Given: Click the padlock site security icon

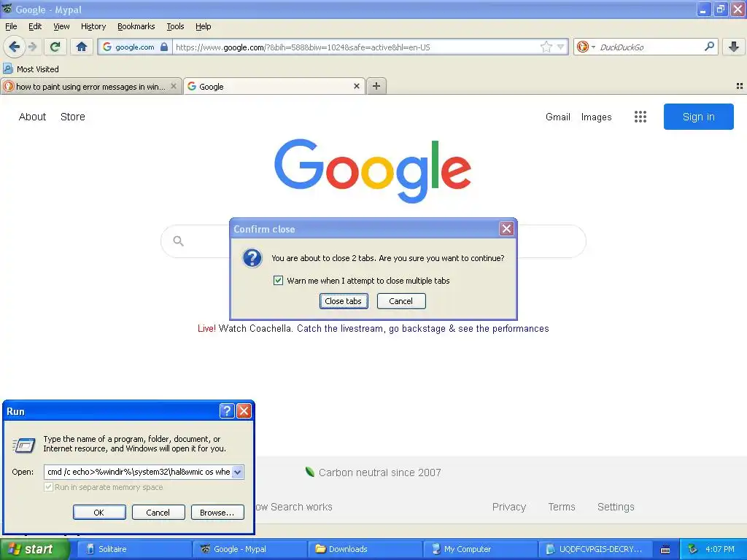Looking at the screenshot, I should [x=164, y=47].
